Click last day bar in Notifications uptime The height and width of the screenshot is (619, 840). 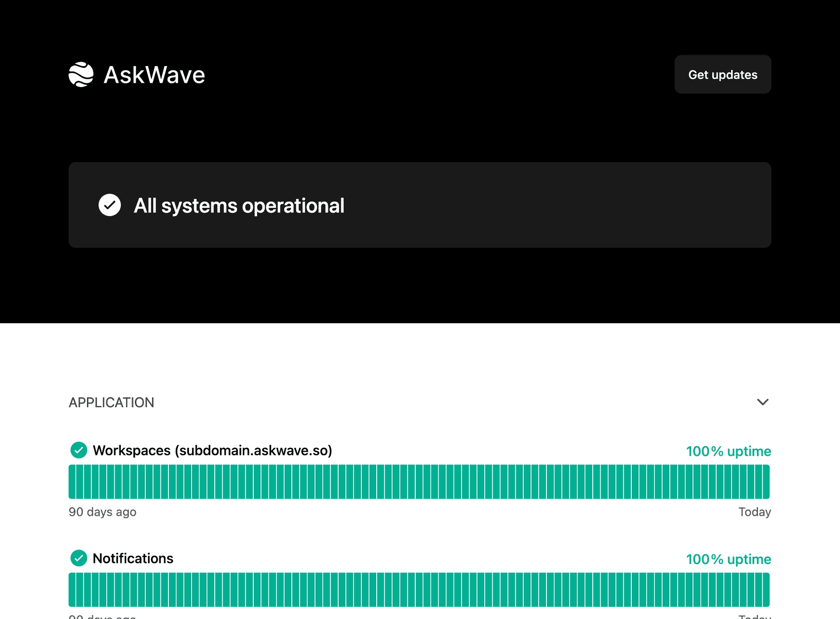766,590
